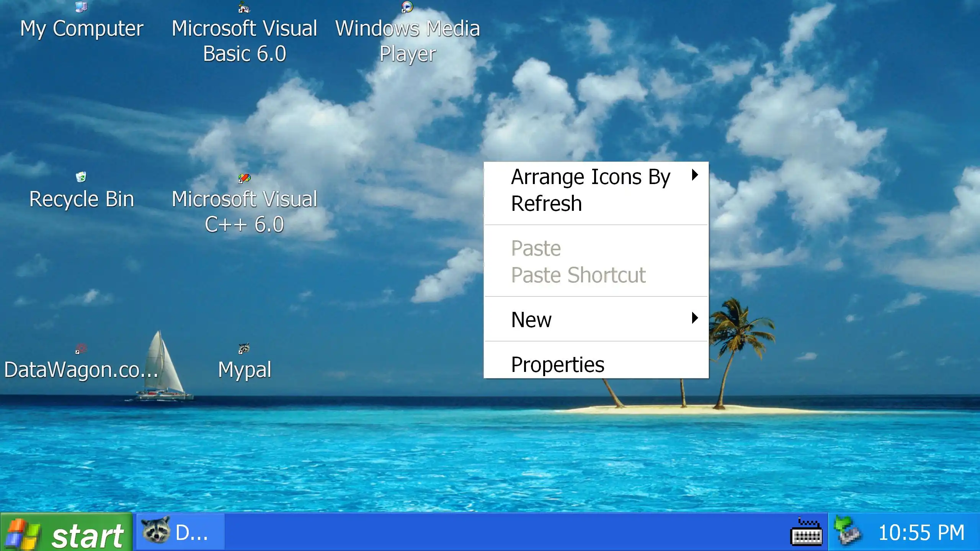The height and width of the screenshot is (551, 980).
Task: Click the Arrange Icons By menu entry
Action: [x=590, y=177]
